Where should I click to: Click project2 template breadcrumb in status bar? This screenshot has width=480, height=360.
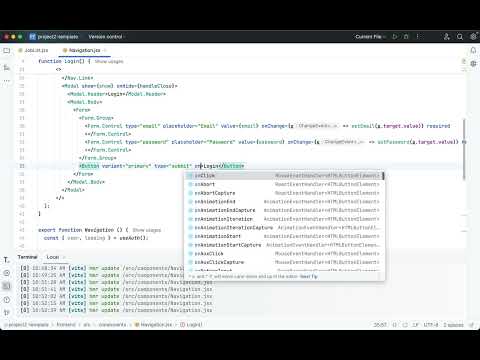coord(27,325)
